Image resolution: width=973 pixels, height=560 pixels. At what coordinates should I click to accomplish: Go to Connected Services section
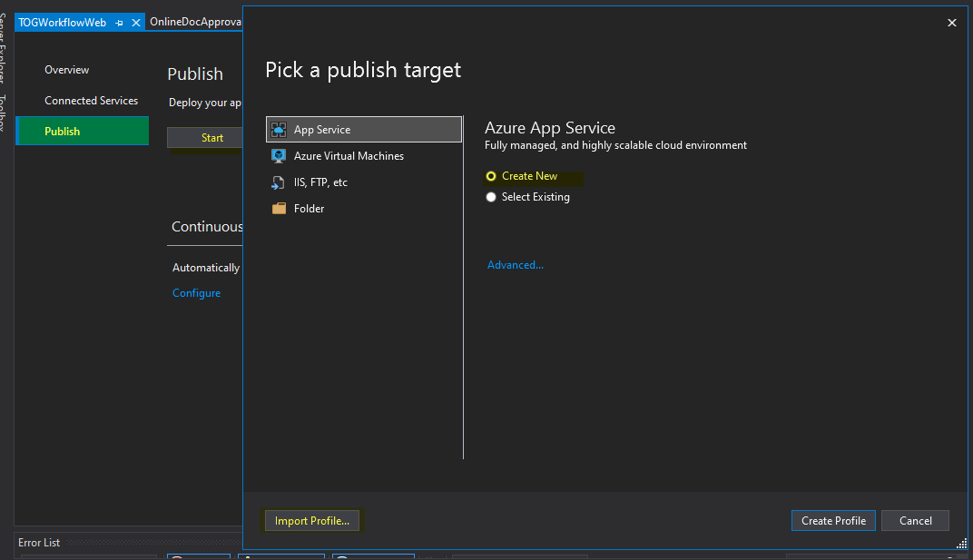(91, 101)
